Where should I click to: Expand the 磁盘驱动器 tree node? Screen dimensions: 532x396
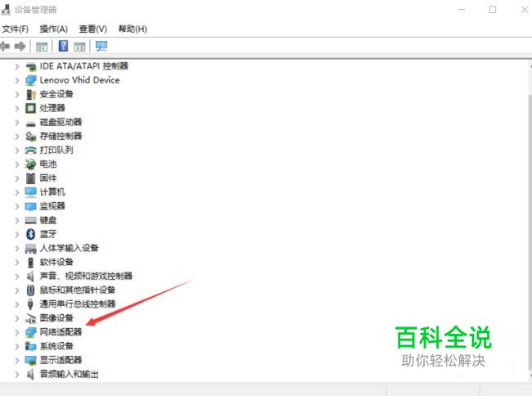point(17,122)
